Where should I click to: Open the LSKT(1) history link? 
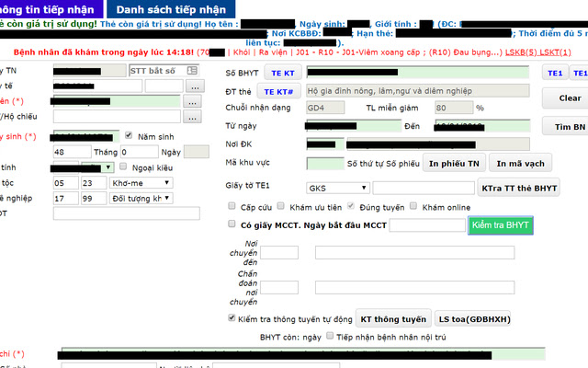pos(555,52)
